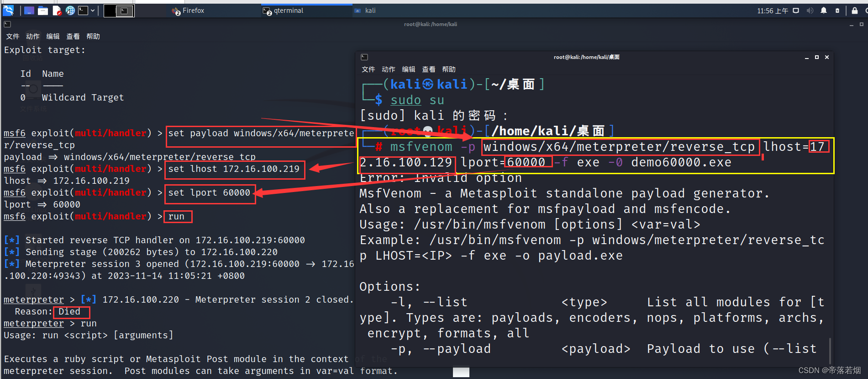Screen dimensions: 868x379
Task: Click the 11:56 clock in panel
Action: pos(772,11)
